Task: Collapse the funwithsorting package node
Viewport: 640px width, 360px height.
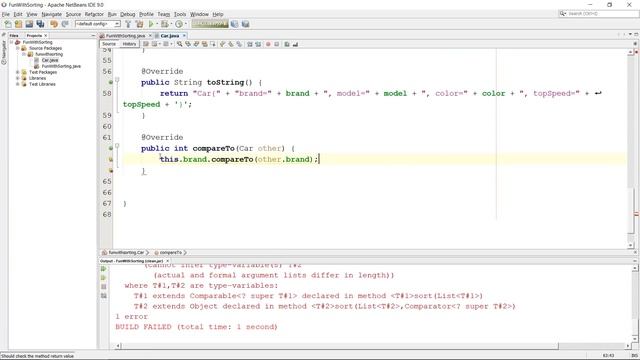Action: [x=24, y=54]
